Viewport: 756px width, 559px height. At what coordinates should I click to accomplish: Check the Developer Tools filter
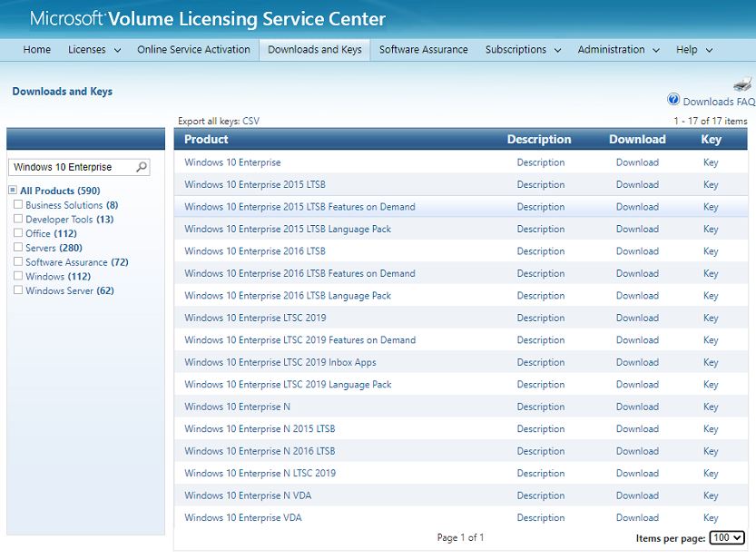[18, 219]
